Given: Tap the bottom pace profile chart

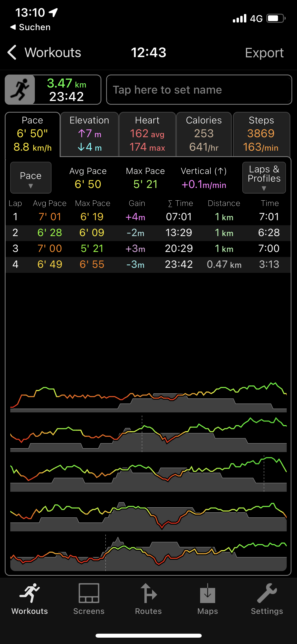Looking at the screenshot, I should pyautogui.click(x=148, y=554).
